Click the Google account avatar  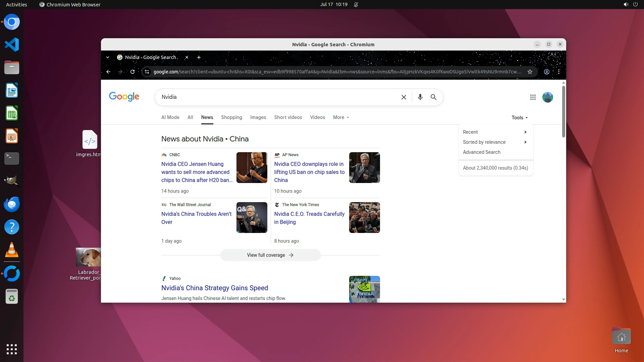[547, 97]
